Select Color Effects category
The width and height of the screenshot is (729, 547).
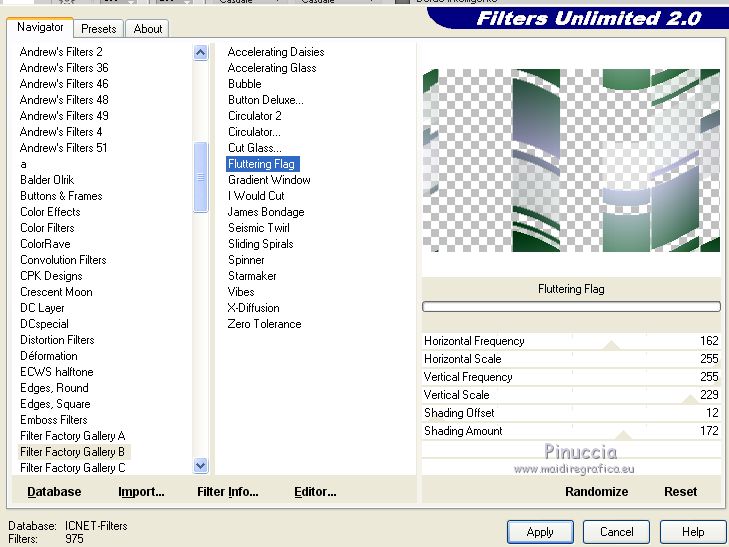point(50,212)
